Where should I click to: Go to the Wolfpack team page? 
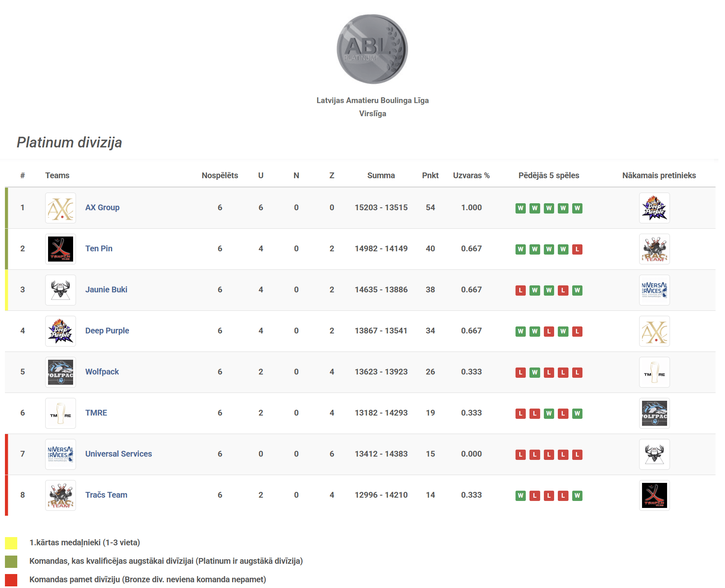[x=102, y=372]
